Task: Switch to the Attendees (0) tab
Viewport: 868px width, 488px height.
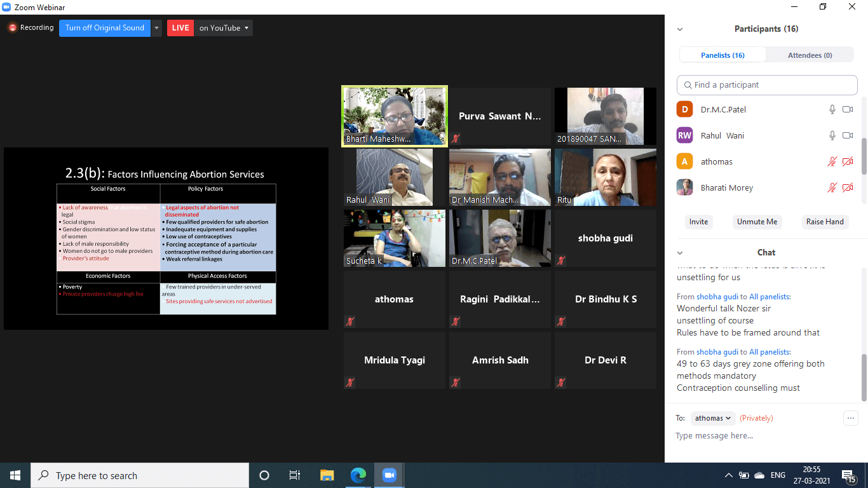Action: point(810,55)
